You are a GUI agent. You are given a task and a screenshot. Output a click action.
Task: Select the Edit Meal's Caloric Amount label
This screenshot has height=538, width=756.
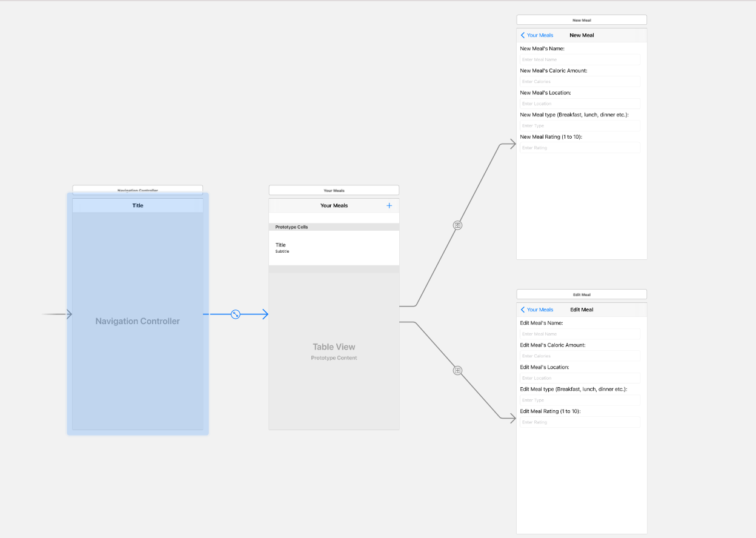tap(554, 345)
